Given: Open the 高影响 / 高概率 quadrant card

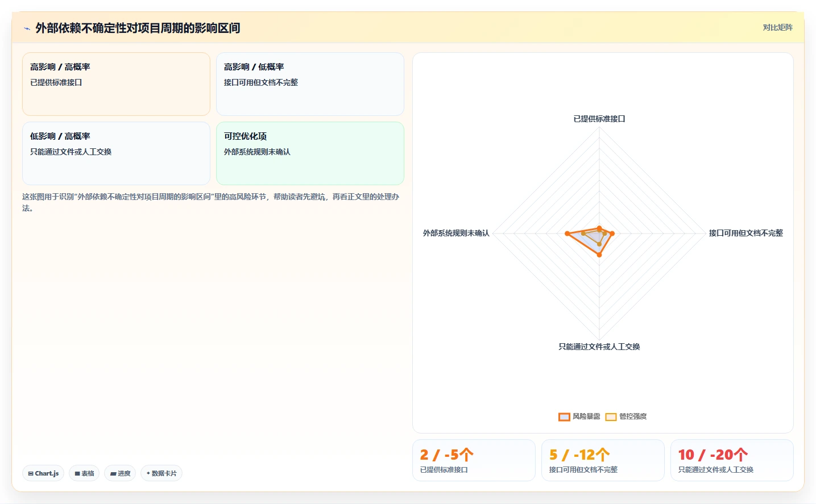Looking at the screenshot, I should [116, 84].
